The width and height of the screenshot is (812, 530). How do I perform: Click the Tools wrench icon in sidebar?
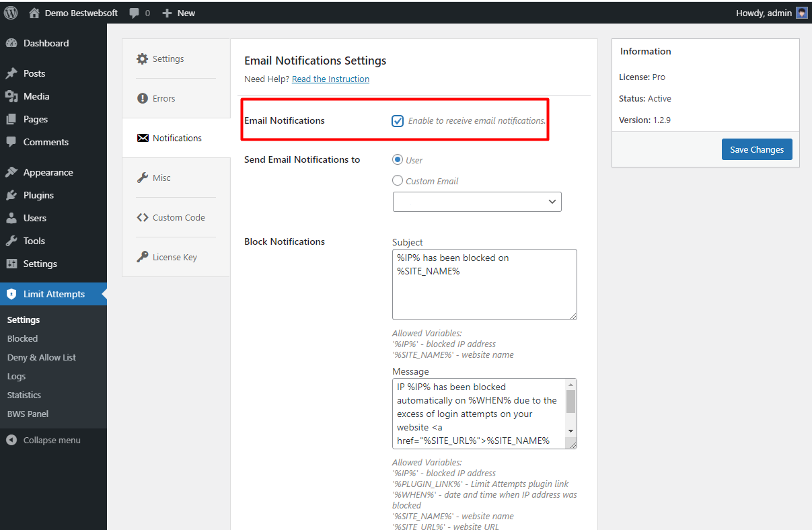[11, 241]
